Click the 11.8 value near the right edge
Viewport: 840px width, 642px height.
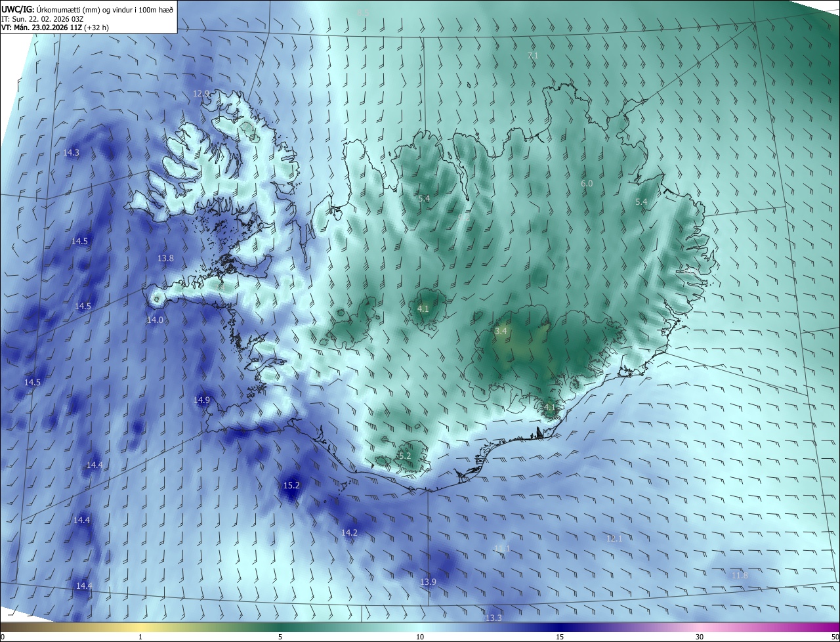coord(740,576)
